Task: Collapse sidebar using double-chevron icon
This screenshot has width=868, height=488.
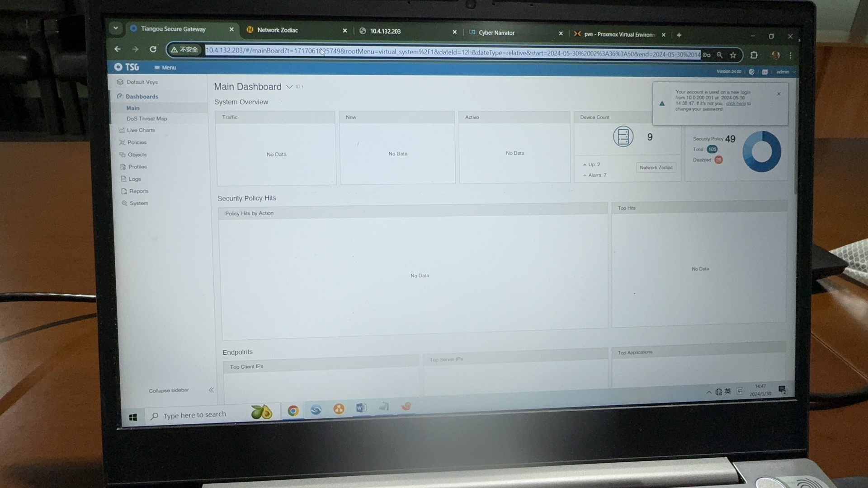Action: click(x=211, y=390)
